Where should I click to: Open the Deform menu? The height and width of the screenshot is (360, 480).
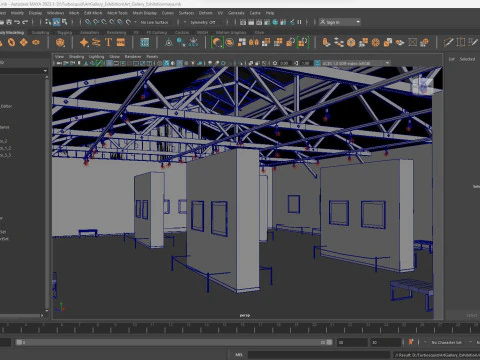point(205,13)
